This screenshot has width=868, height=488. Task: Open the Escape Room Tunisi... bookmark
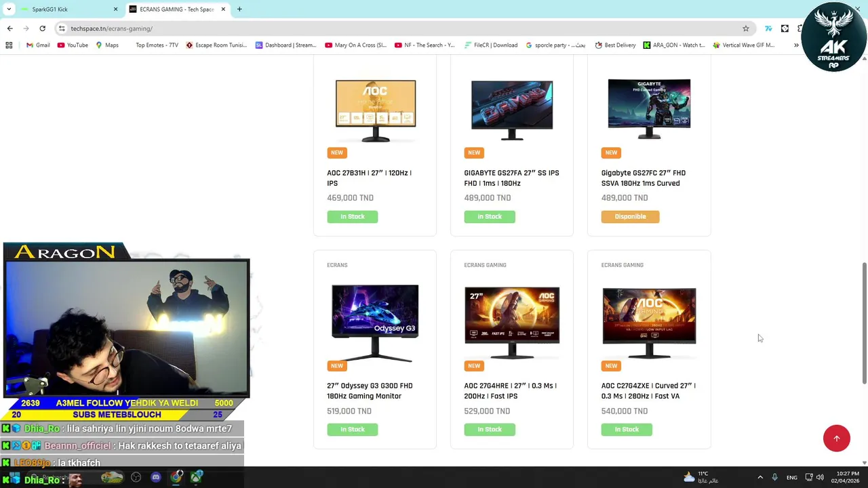pos(216,45)
